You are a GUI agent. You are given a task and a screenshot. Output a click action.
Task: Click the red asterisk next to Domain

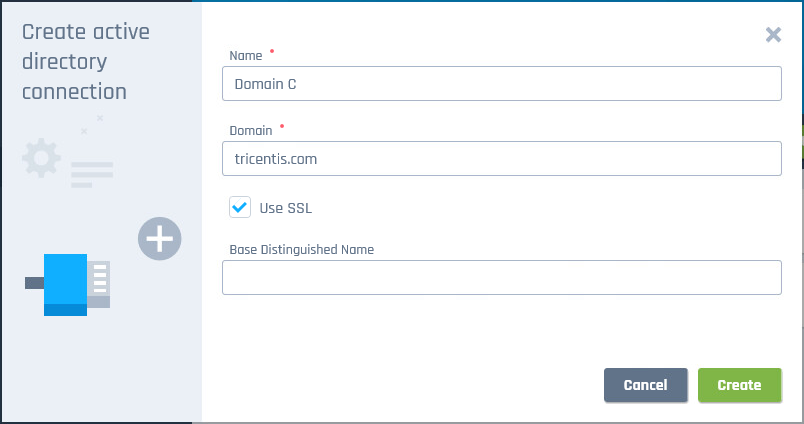point(282,127)
